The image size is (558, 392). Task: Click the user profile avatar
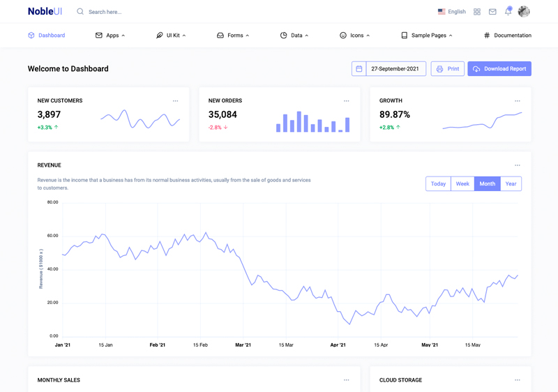524,12
